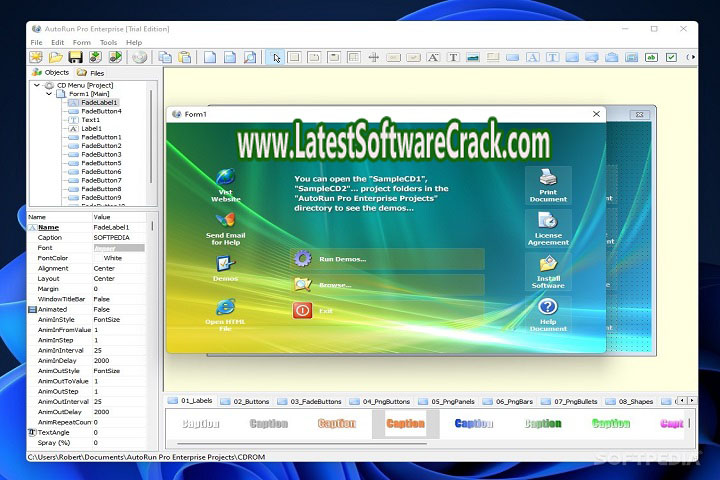This screenshot has height=480, width=720.
Task: Select Label1 in the object tree
Action: (91, 129)
